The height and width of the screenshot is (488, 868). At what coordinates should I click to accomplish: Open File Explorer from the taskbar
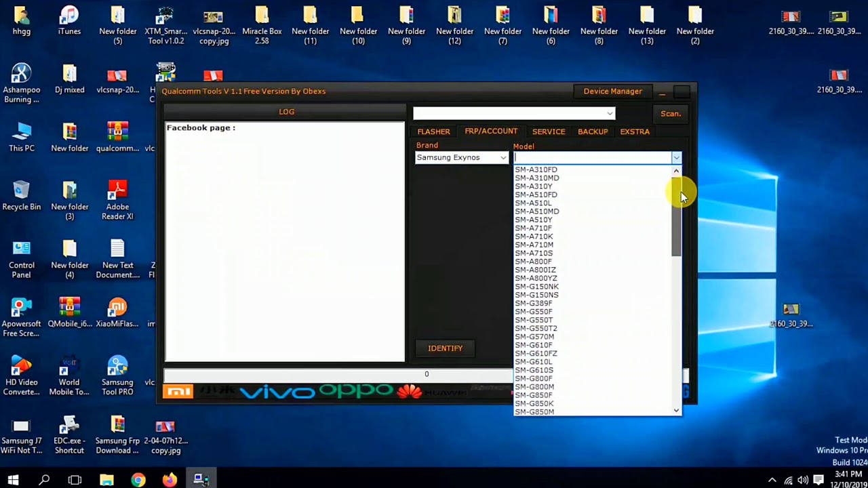(x=106, y=480)
